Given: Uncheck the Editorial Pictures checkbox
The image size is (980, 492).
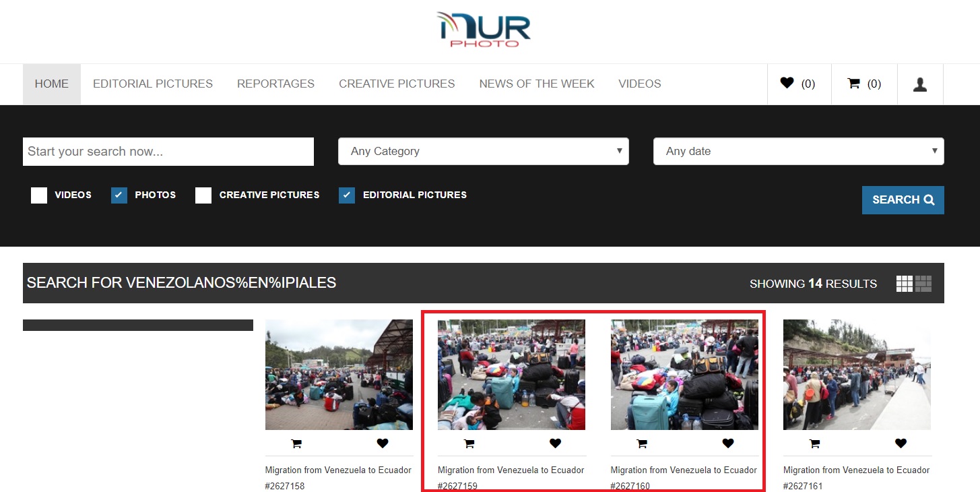Looking at the screenshot, I should (x=347, y=195).
